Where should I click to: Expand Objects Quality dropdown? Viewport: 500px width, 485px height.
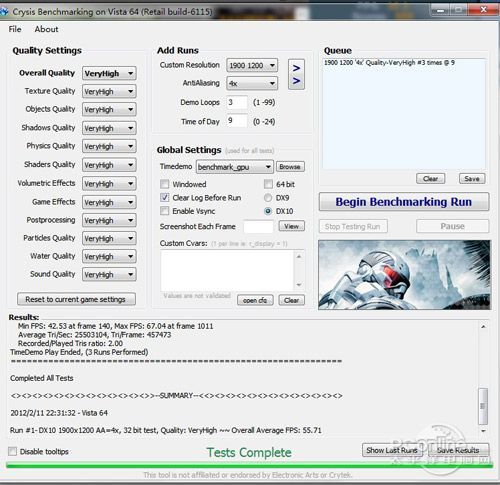click(109, 109)
